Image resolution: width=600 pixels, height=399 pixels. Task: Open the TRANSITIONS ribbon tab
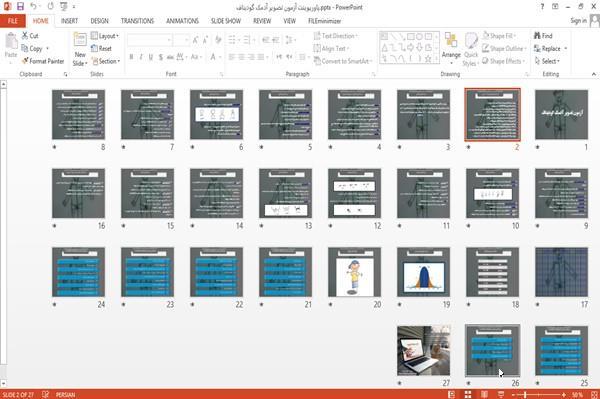point(137,21)
